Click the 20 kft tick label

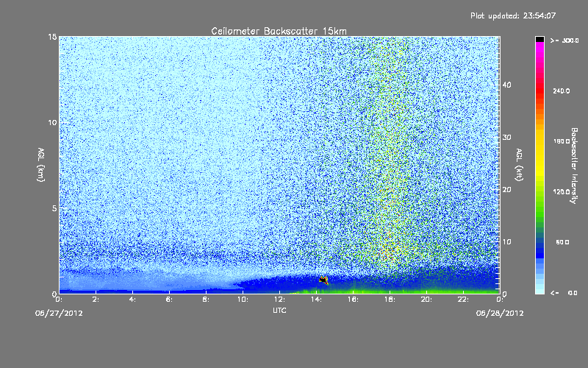click(506, 190)
